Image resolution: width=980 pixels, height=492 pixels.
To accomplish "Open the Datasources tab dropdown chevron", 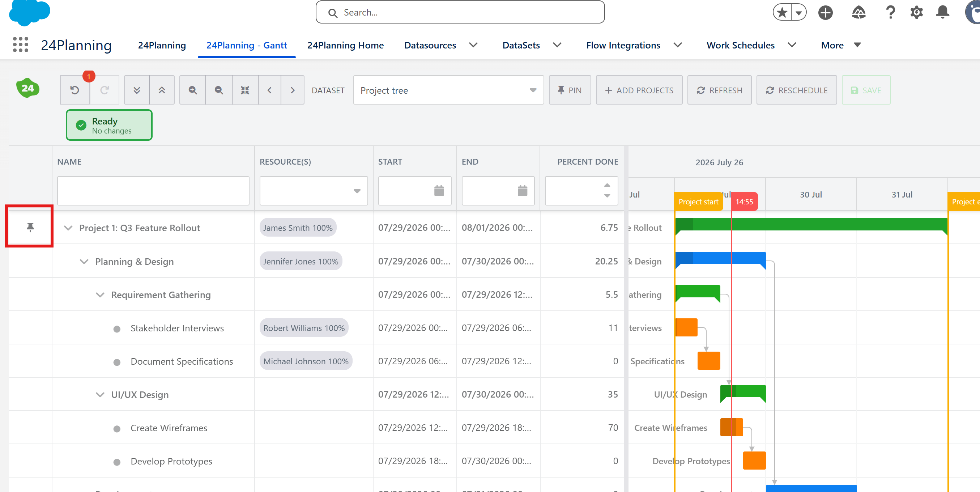I will point(473,45).
